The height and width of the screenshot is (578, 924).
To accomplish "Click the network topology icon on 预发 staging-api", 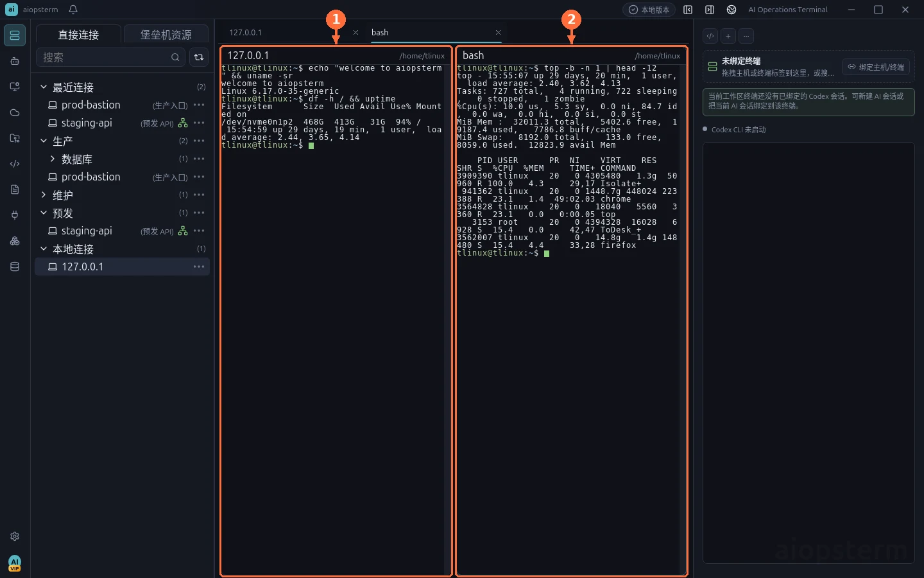I will [183, 231].
